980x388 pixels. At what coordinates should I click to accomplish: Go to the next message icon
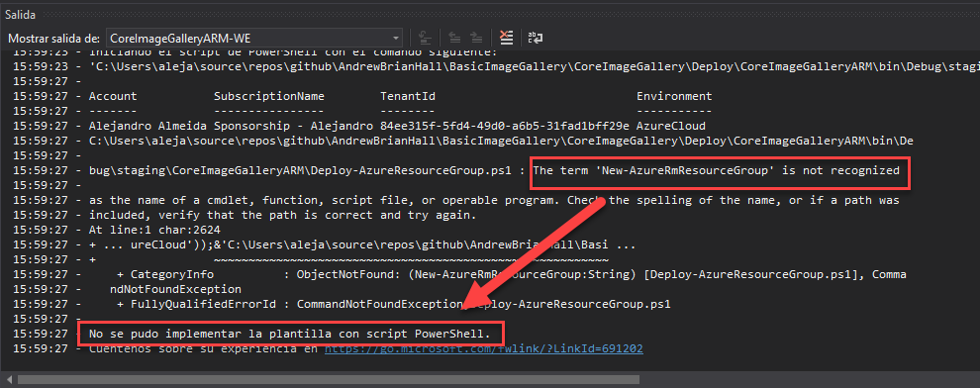[475, 39]
